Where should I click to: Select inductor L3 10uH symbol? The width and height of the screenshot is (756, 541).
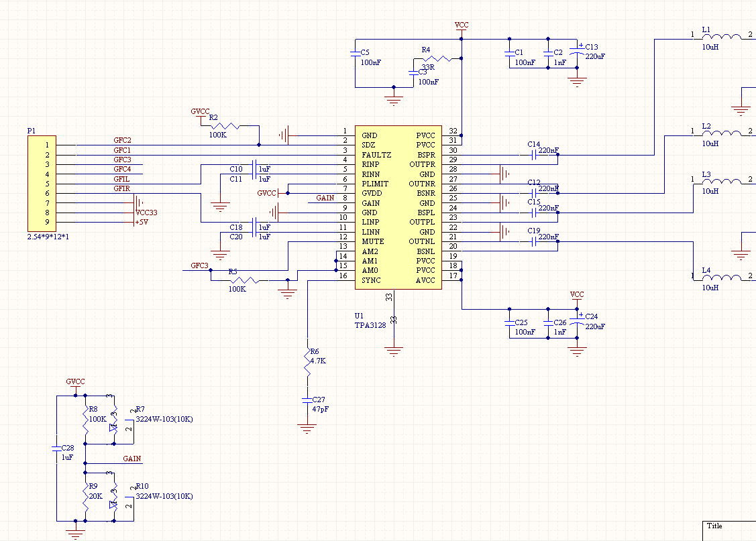[x=722, y=181]
